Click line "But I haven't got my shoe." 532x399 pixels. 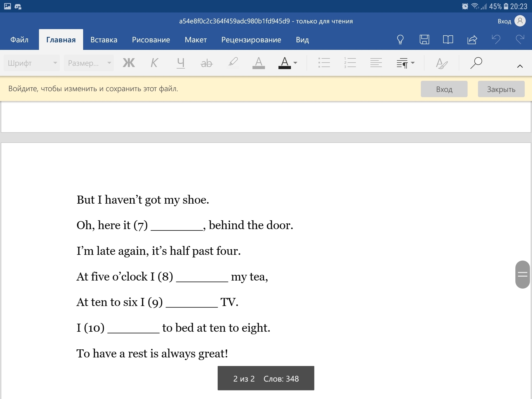coord(143,200)
